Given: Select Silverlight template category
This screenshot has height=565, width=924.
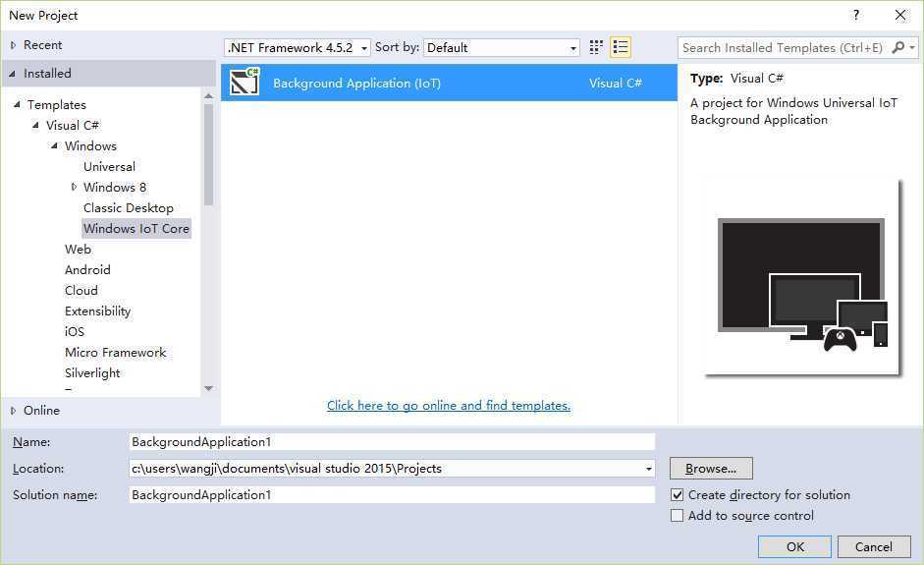Looking at the screenshot, I should pos(92,372).
